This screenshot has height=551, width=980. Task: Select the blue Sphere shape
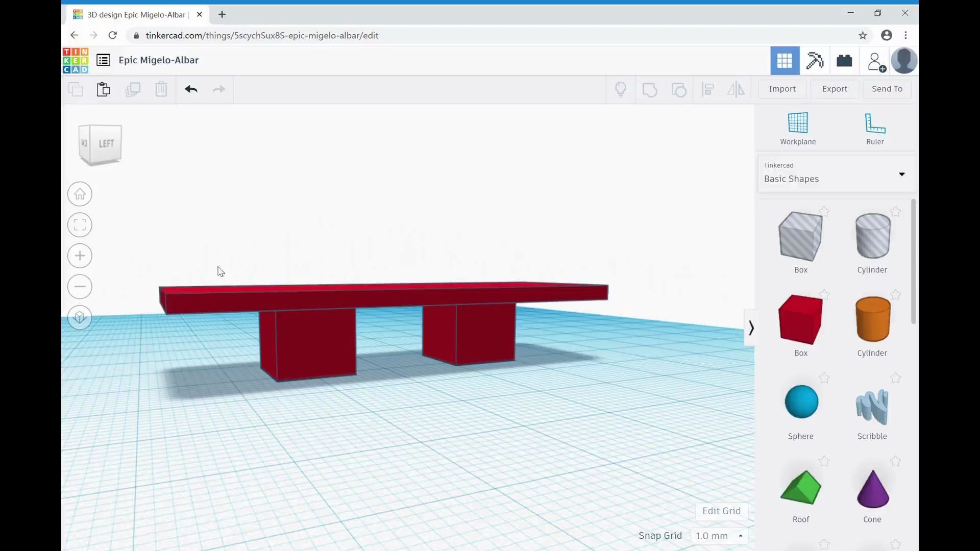[801, 402]
